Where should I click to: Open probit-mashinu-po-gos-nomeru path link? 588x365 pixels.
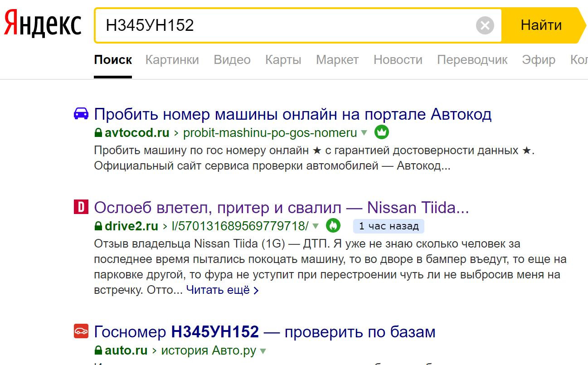click(x=270, y=133)
